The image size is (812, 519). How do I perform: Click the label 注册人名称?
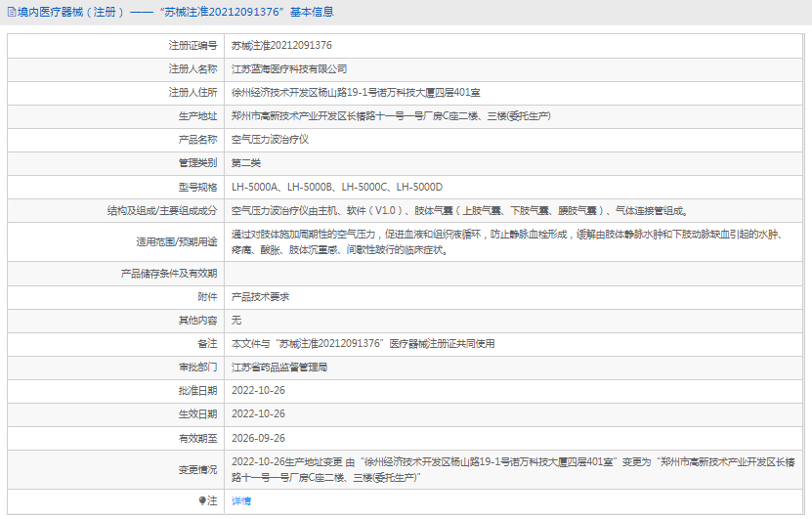pyautogui.click(x=192, y=68)
